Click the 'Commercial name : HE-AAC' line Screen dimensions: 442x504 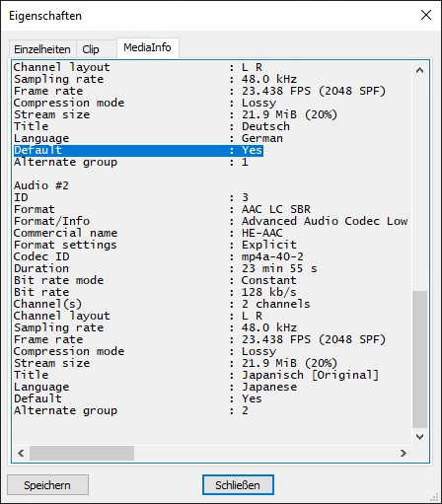(148, 233)
